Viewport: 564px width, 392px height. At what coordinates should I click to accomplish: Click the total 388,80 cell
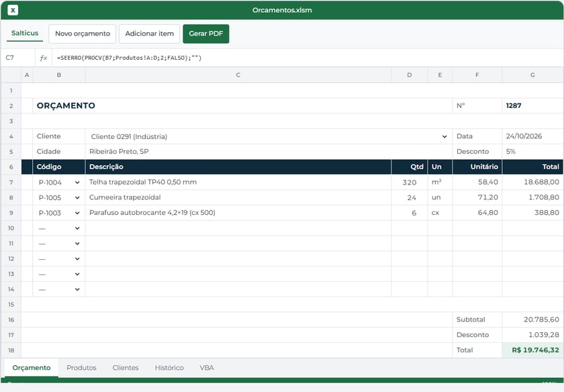532,213
